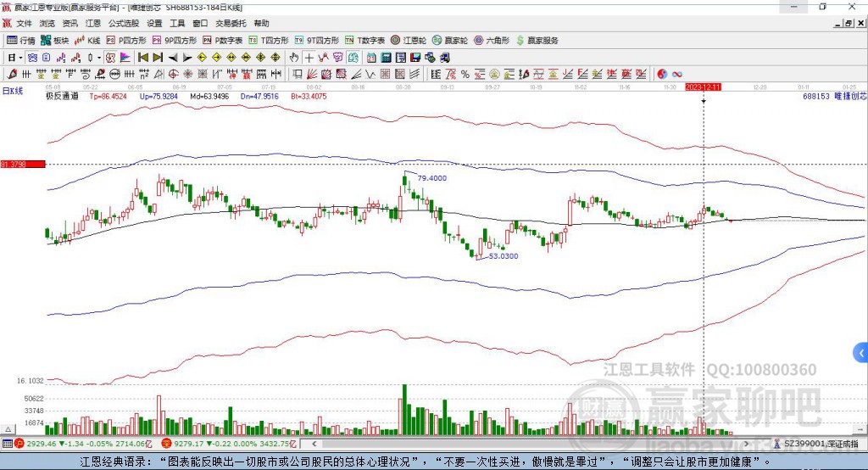Screen dimensions: 868x470
Task: Open the T四方形 tool
Action: click(269, 41)
